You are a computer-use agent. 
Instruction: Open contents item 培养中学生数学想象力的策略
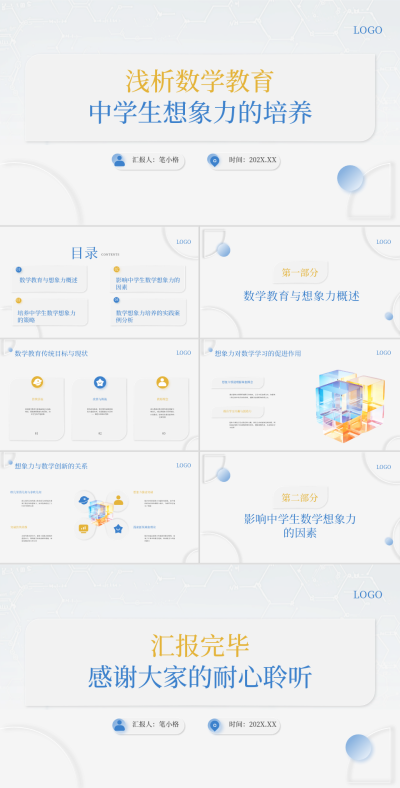[x=47, y=316]
